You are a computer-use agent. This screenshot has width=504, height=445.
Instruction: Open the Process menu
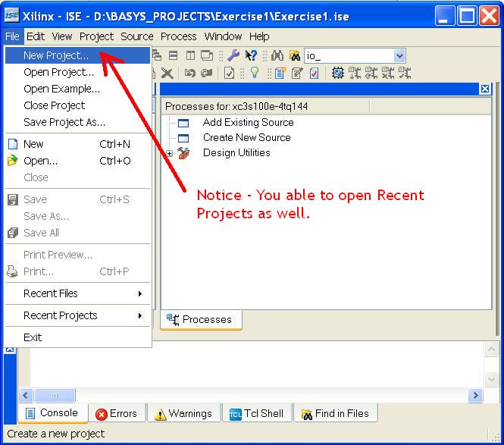178,36
